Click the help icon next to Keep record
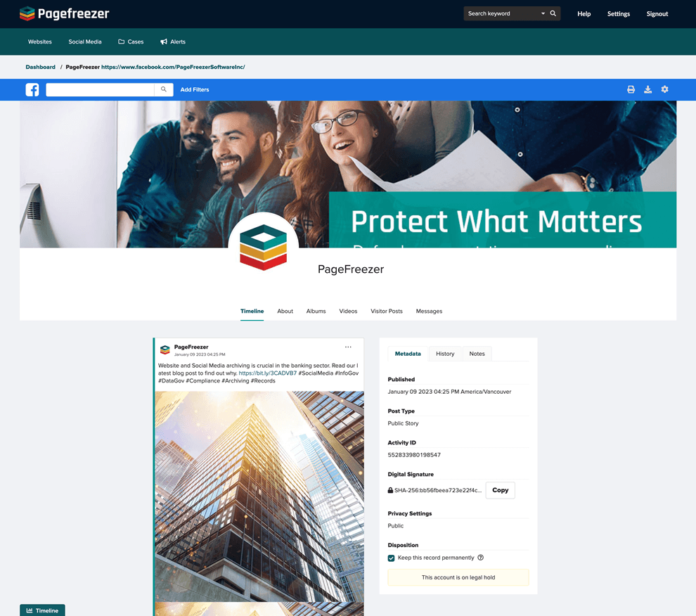696x616 pixels. tap(480, 558)
